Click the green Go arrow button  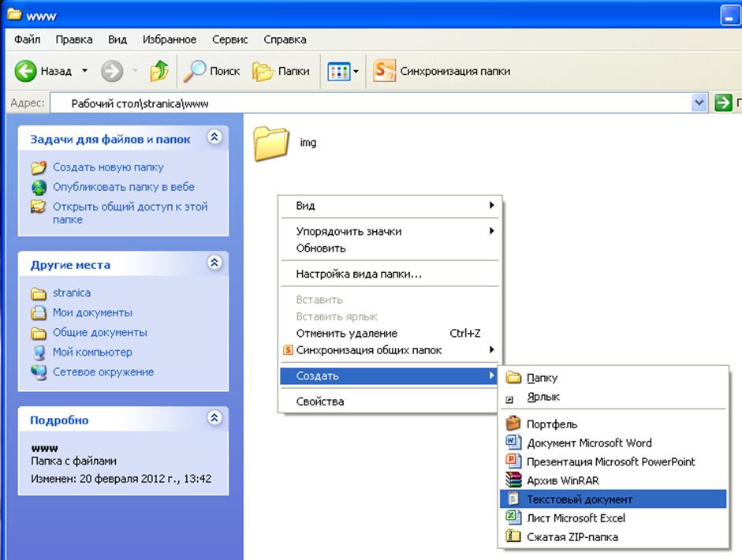723,103
